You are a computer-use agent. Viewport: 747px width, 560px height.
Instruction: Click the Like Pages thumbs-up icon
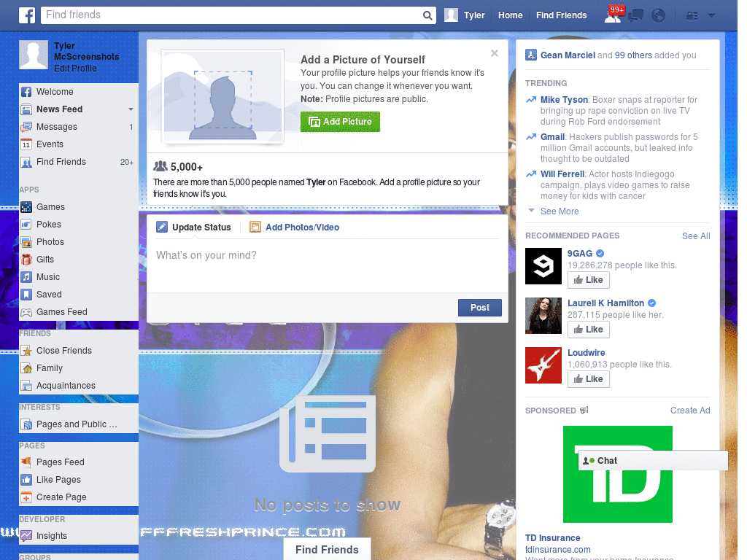[x=26, y=480]
